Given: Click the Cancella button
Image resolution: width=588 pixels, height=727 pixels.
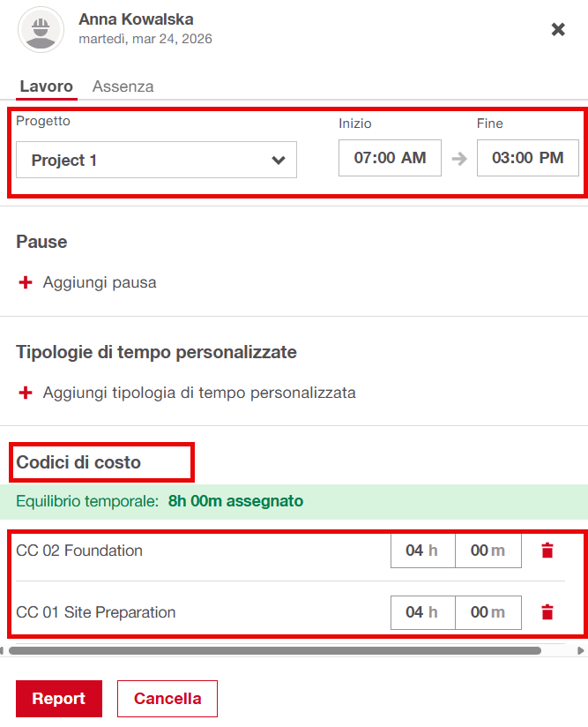Looking at the screenshot, I should click(x=167, y=699).
